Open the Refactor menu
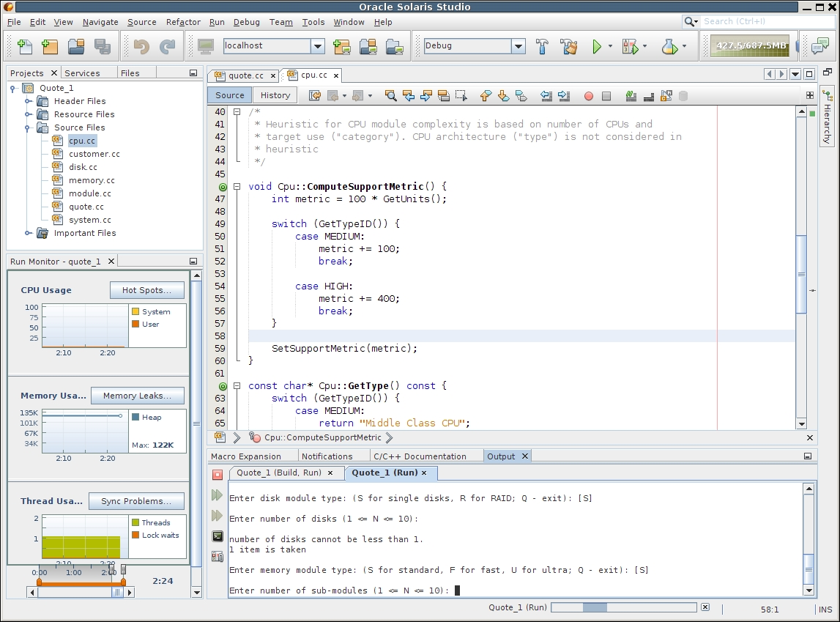Image resolution: width=840 pixels, height=622 pixels. (183, 22)
